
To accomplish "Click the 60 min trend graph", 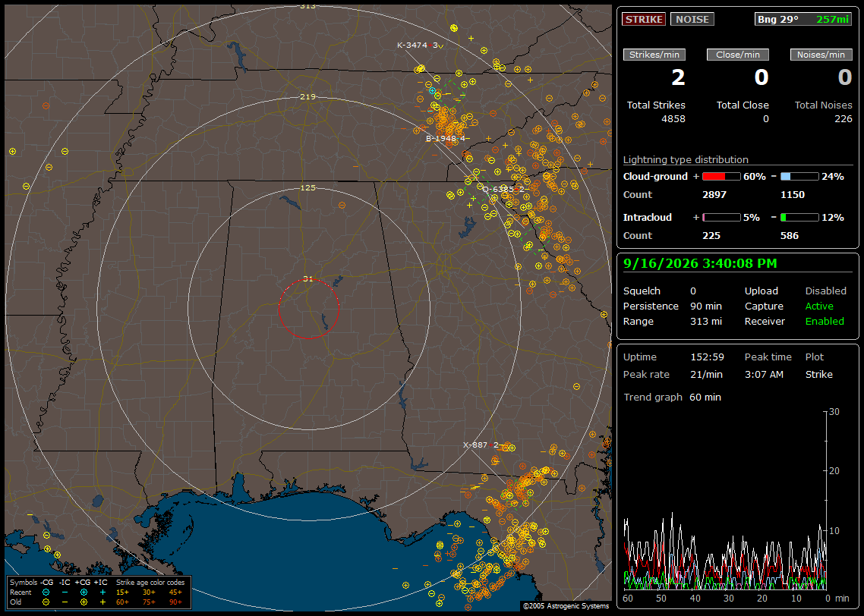I will 726,499.
